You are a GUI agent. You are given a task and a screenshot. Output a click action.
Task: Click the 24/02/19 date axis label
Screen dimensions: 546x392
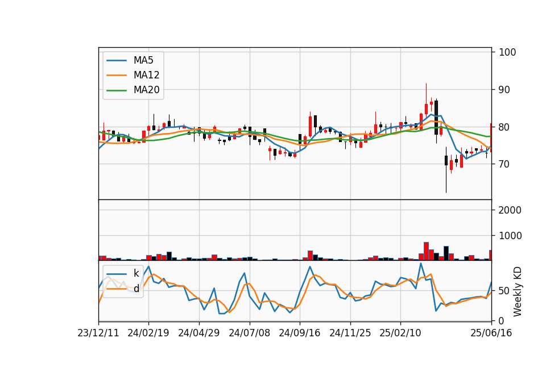[148, 333]
